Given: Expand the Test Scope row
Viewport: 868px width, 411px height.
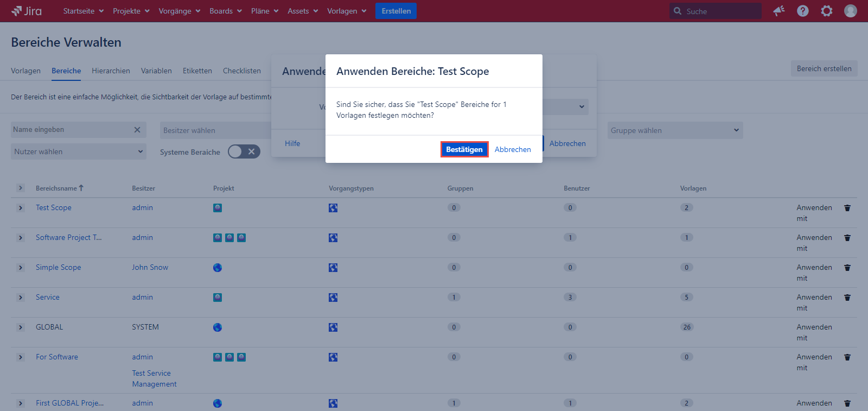Looking at the screenshot, I should [x=21, y=208].
